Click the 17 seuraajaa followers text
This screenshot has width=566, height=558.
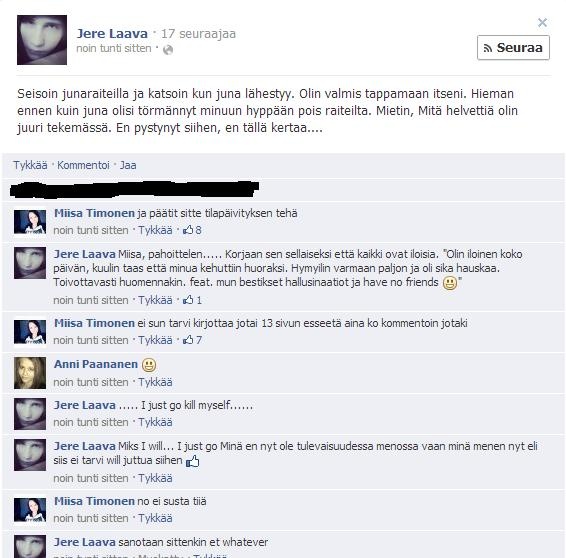click(x=198, y=34)
